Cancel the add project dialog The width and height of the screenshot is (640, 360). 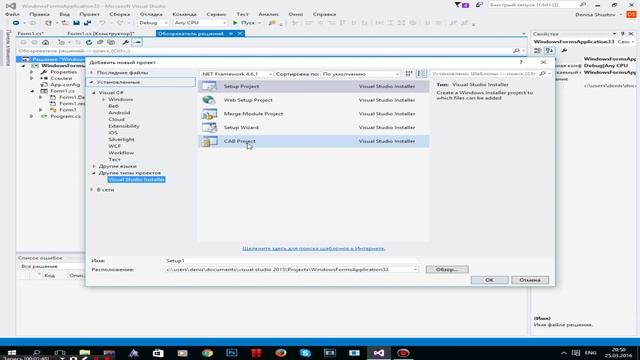(530, 280)
